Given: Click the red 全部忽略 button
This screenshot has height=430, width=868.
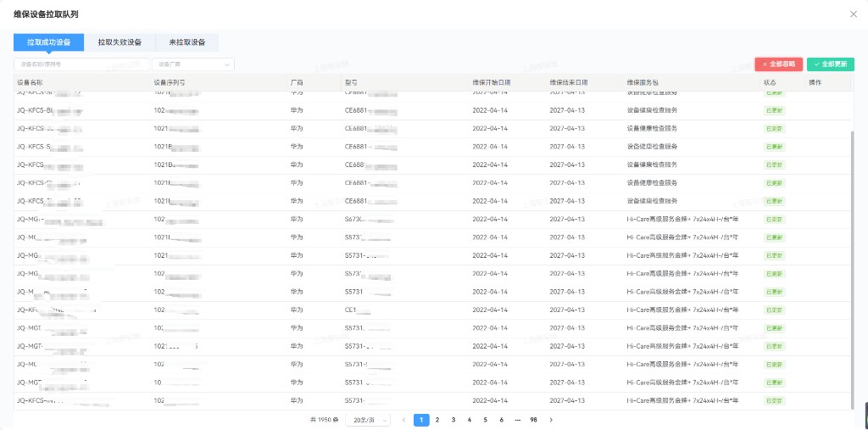Looking at the screenshot, I should 778,64.
